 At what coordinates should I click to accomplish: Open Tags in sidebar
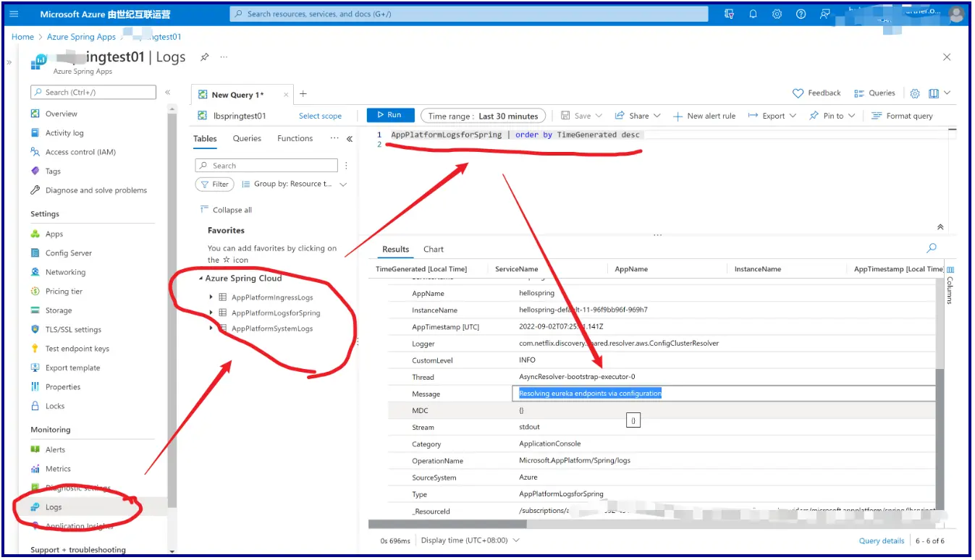point(53,171)
